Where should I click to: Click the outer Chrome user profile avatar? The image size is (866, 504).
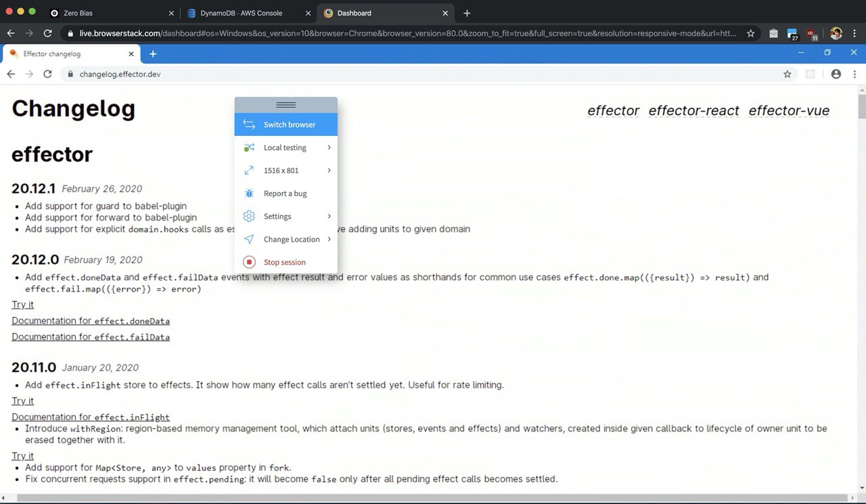836,33
